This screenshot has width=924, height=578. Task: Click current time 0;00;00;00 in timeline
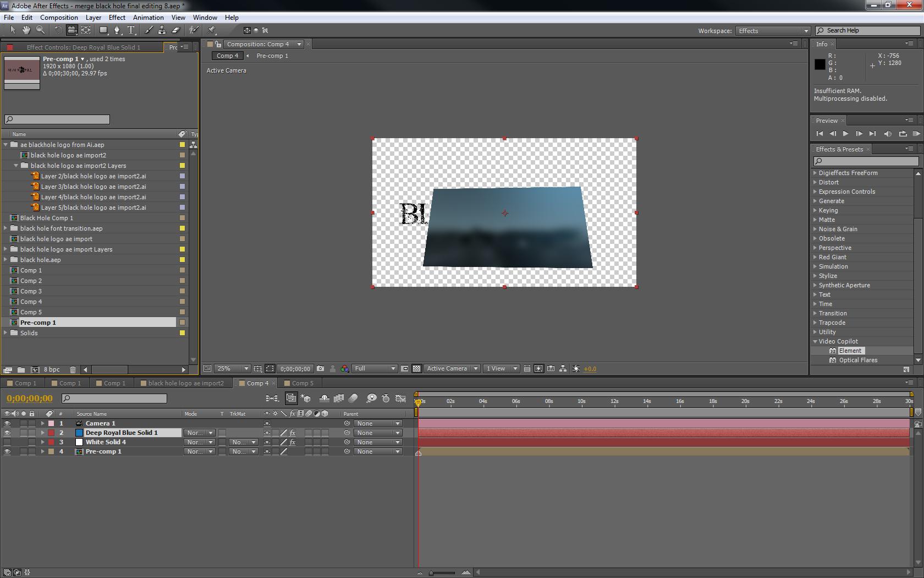click(x=30, y=398)
